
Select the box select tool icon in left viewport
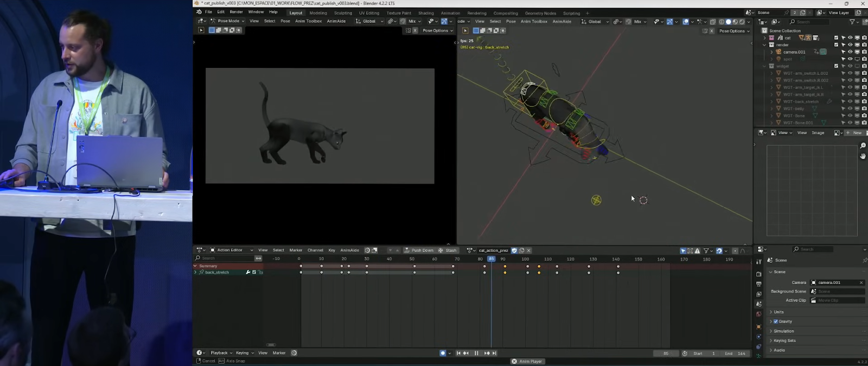tap(212, 30)
